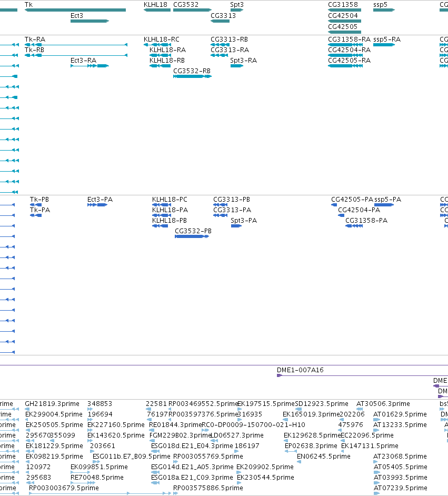This screenshot has height=496, width=448.
Task: Click the KLHL18-PA protein label
Action: point(170,210)
